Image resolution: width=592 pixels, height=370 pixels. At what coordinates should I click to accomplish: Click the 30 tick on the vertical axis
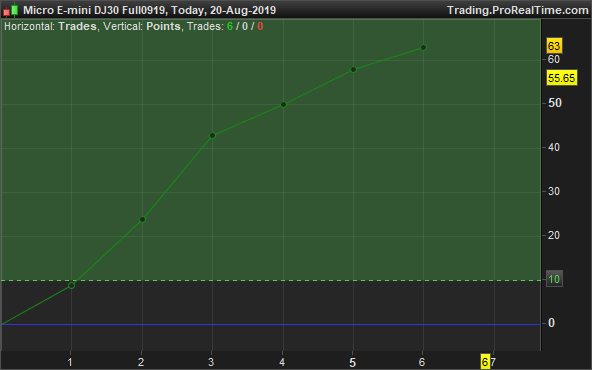tap(554, 191)
